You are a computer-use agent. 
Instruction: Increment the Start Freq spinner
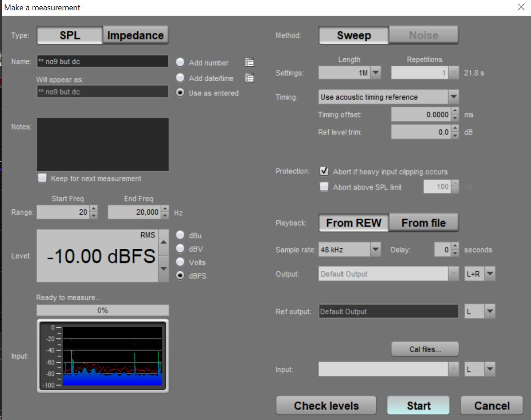point(93,209)
